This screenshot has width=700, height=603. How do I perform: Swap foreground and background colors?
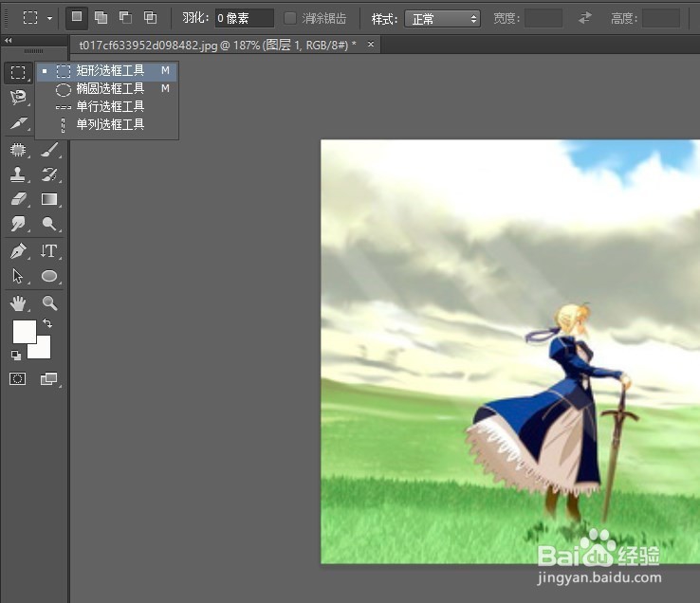[x=47, y=322]
